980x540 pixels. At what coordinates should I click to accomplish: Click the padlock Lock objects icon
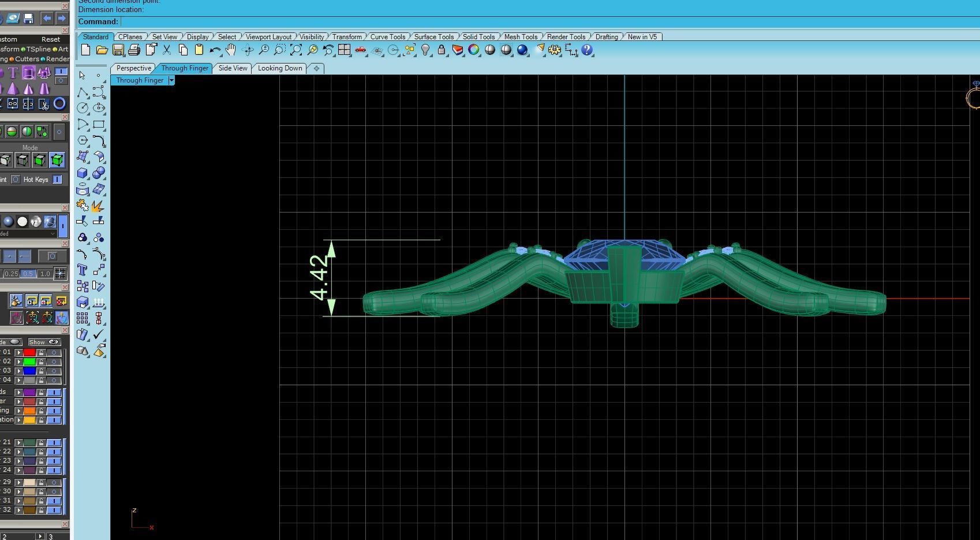coord(442,50)
